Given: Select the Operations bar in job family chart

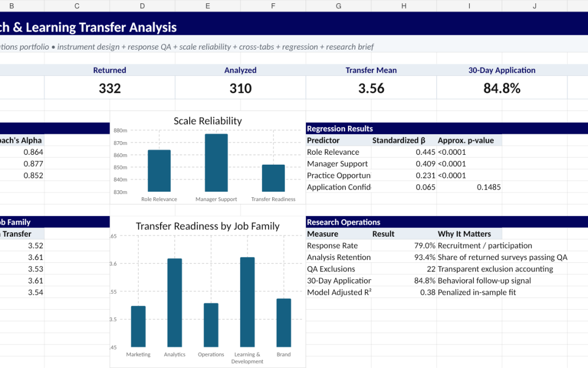Looking at the screenshot, I should [x=211, y=325].
